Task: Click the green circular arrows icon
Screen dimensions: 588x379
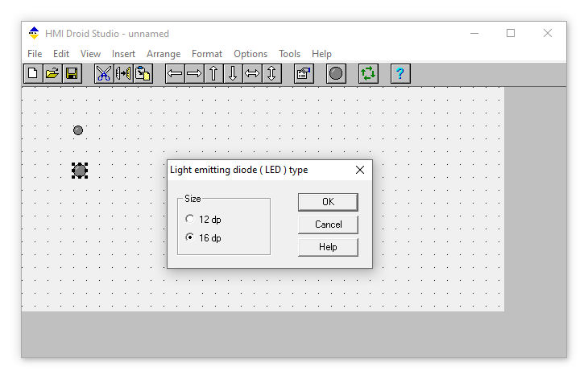Action: [x=368, y=73]
